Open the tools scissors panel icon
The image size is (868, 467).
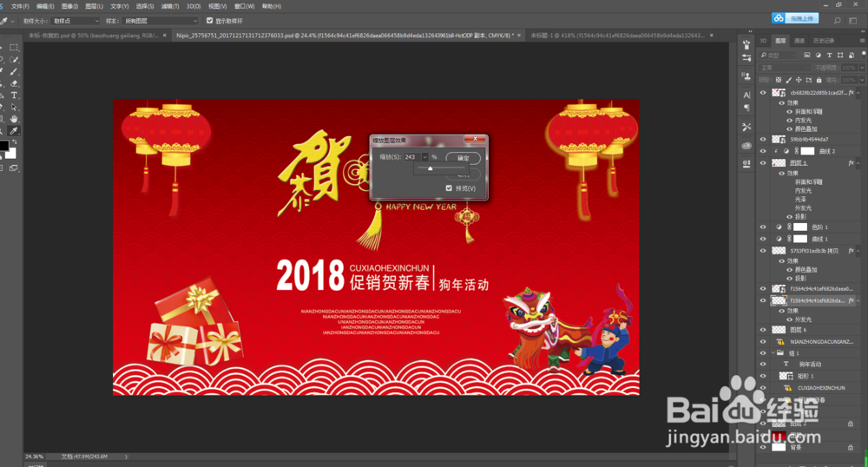click(x=746, y=127)
